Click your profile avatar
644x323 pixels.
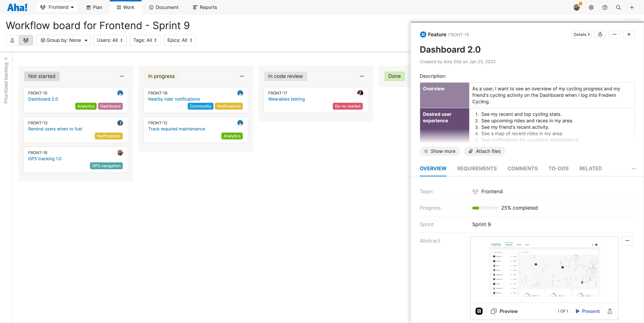coord(577,7)
